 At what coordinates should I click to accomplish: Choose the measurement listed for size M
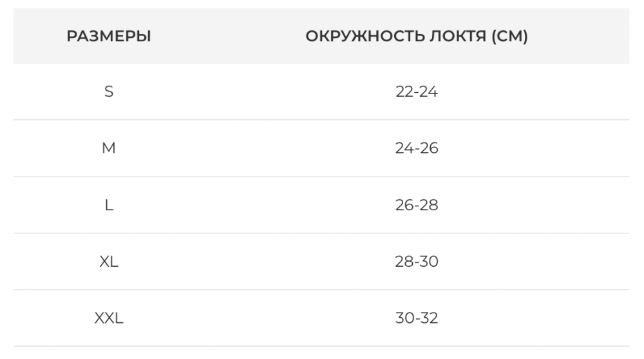click(x=417, y=149)
